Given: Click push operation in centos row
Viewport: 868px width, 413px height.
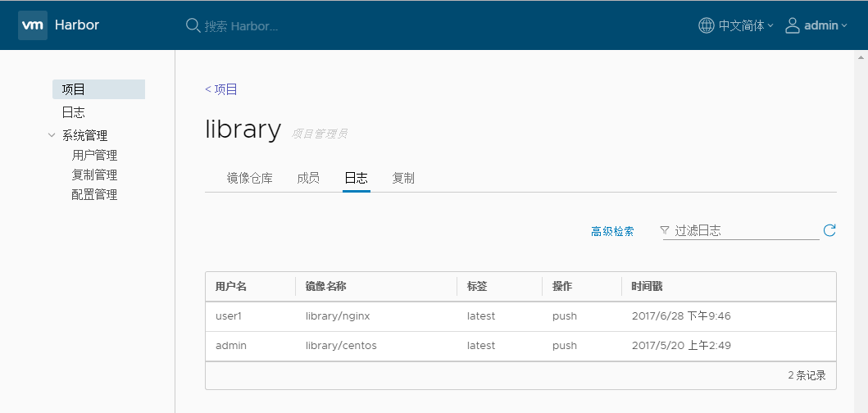Looking at the screenshot, I should 565,346.
